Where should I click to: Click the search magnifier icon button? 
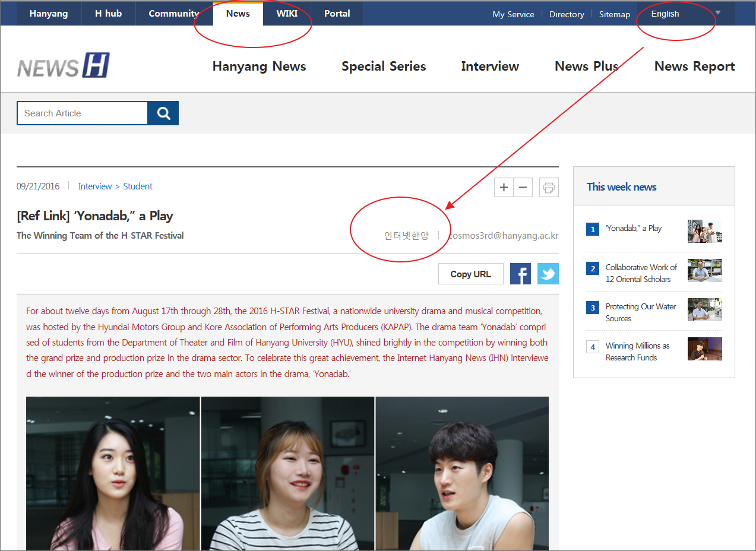click(x=163, y=113)
